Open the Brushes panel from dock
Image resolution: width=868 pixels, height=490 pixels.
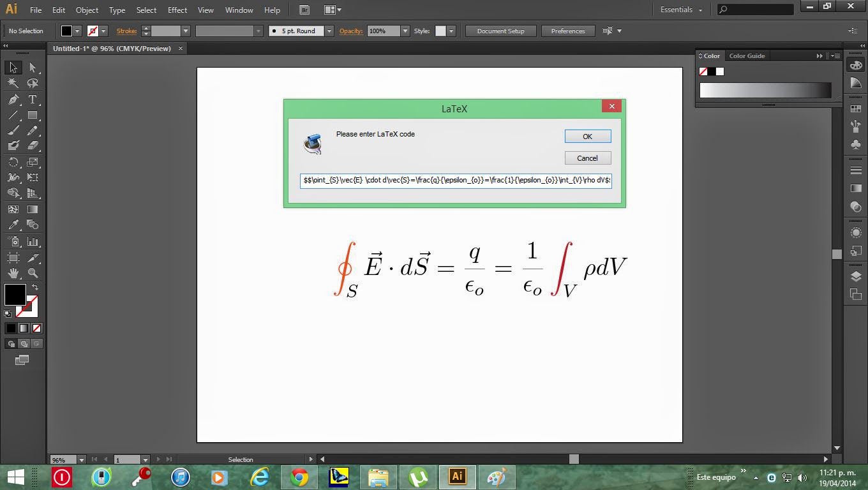point(856,127)
